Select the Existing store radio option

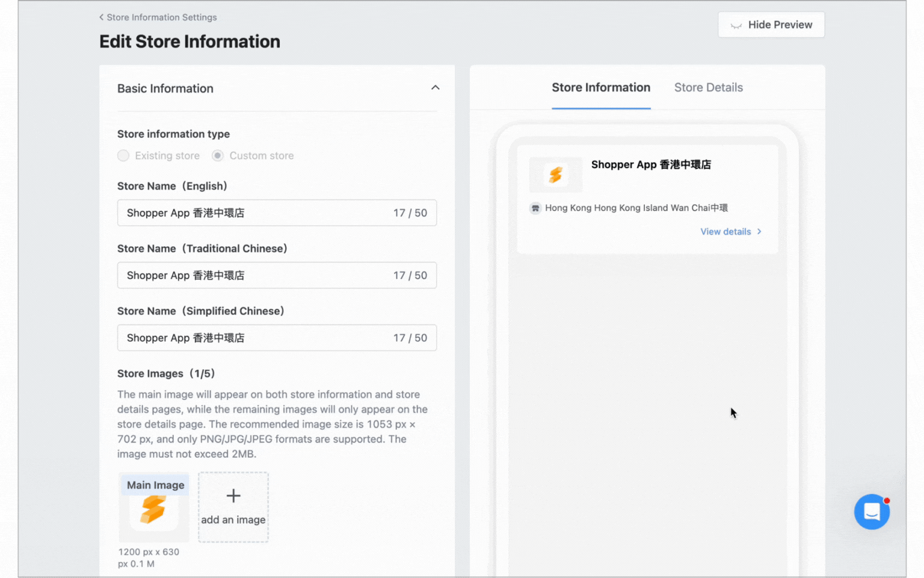(123, 155)
